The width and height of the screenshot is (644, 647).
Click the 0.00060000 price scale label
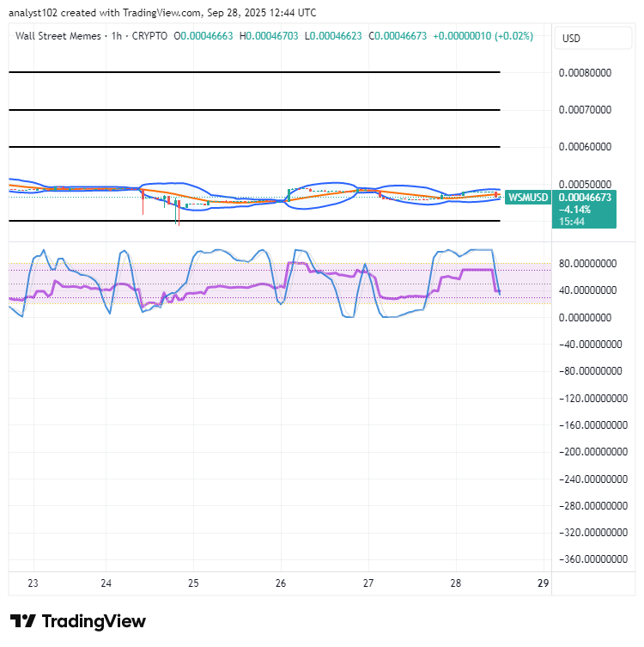(585, 147)
